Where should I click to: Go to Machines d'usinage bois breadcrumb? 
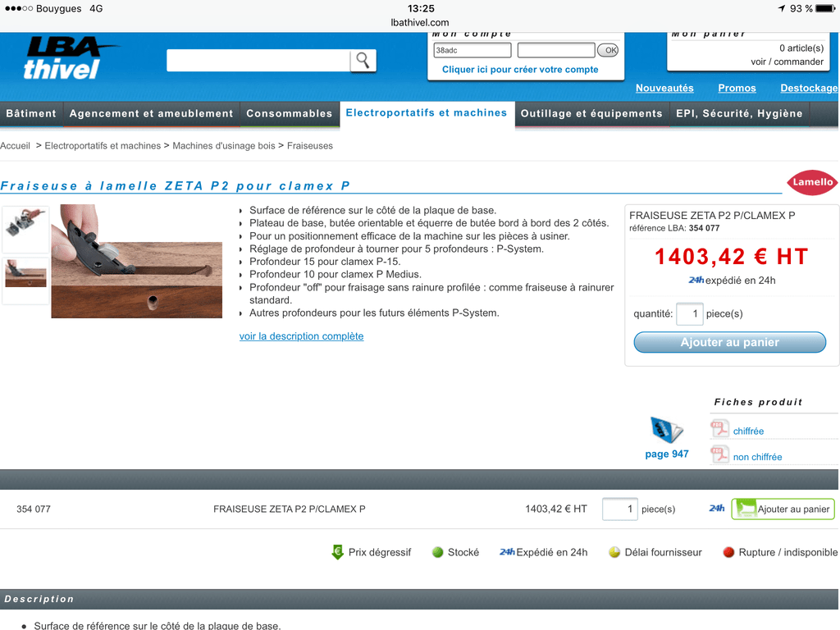coord(223,146)
